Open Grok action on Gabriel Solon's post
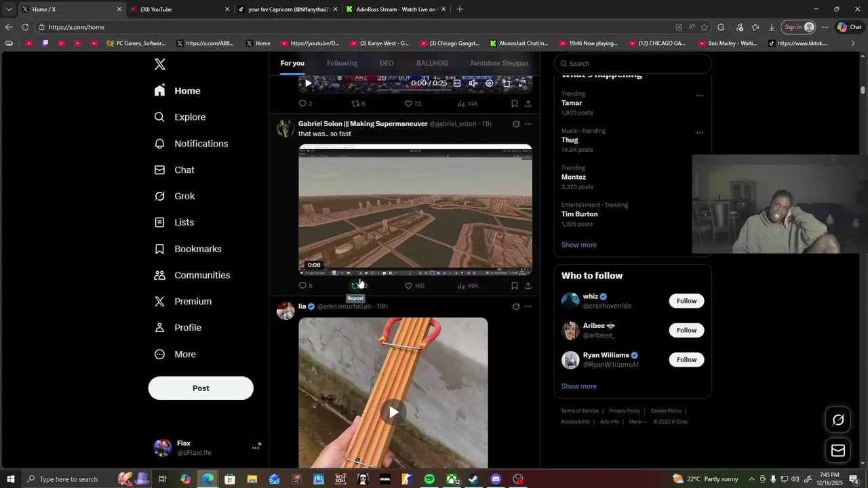This screenshot has width=868, height=488. [516, 124]
